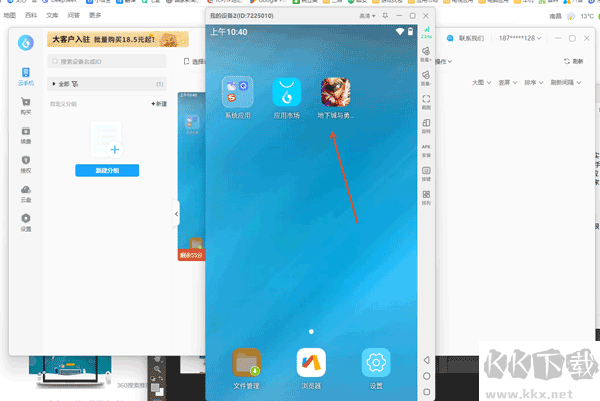
Task: Click the weather icon showing 13°C
Action: tap(571, 16)
